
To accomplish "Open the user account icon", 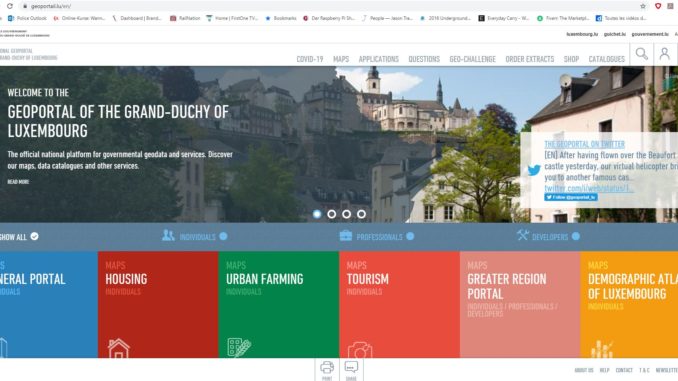I will click(x=665, y=54).
